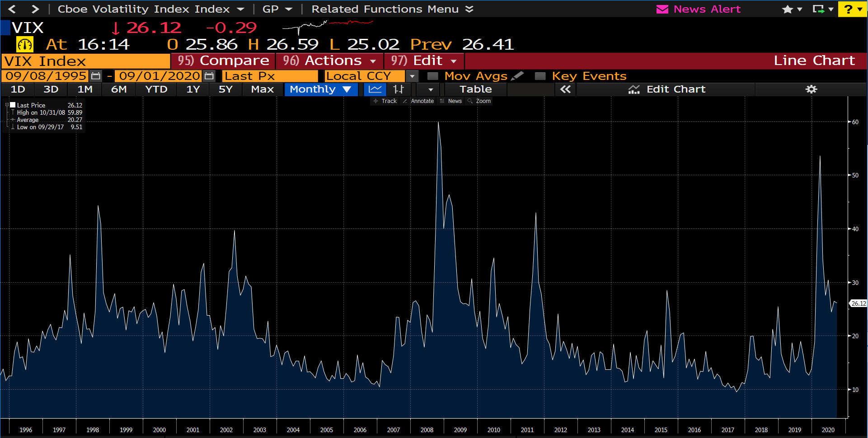Screen dimensions: 868x438
Task: Click the Annotate tool
Action: (x=418, y=101)
